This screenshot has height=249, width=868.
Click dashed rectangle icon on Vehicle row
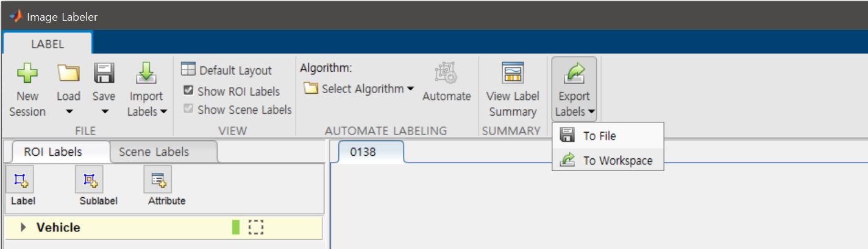tap(256, 228)
